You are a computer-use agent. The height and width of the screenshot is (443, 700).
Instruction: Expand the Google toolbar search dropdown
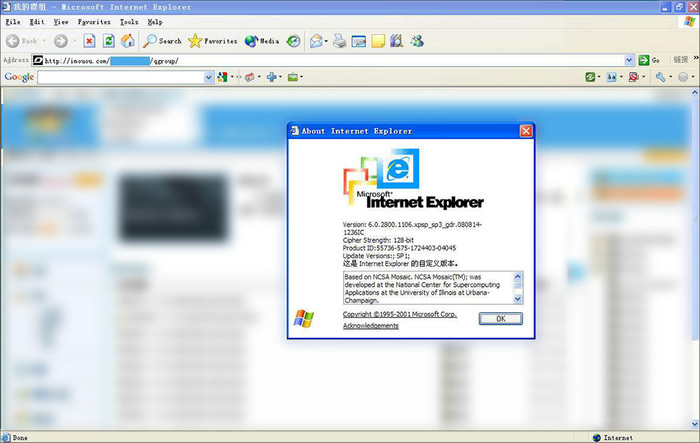click(209, 77)
